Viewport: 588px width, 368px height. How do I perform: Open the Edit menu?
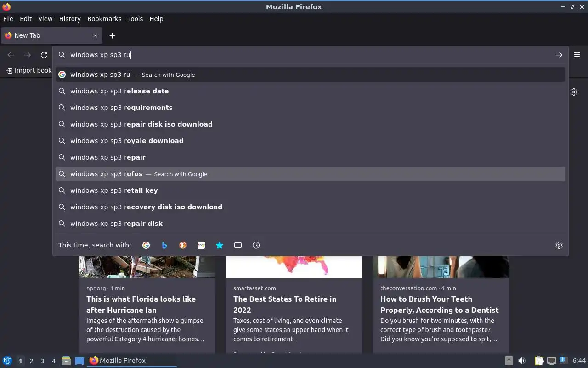[26, 19]
